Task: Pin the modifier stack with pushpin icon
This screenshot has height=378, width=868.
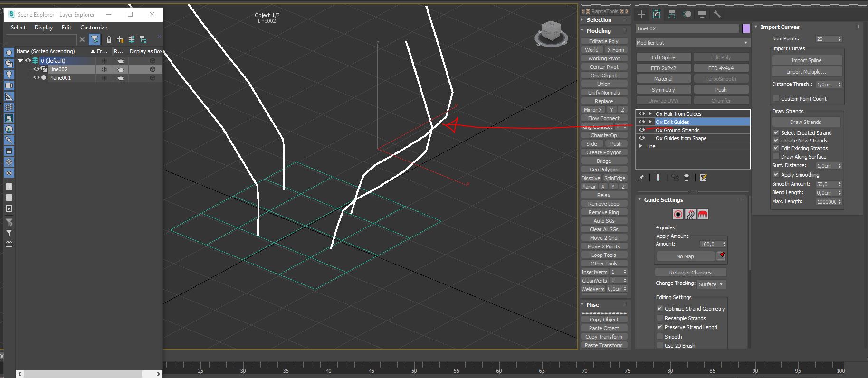Action: coord(641,178)
